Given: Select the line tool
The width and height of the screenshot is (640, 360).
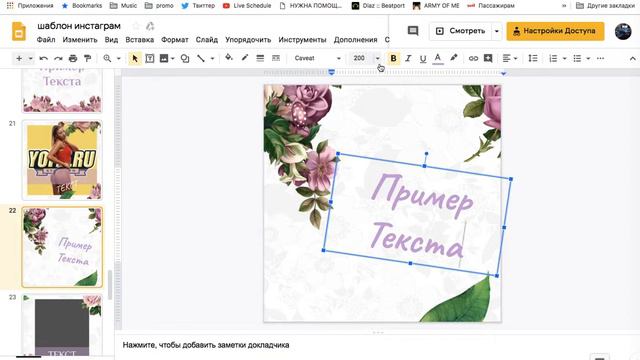Looking at the screenshot, I should tap(200, 58).
